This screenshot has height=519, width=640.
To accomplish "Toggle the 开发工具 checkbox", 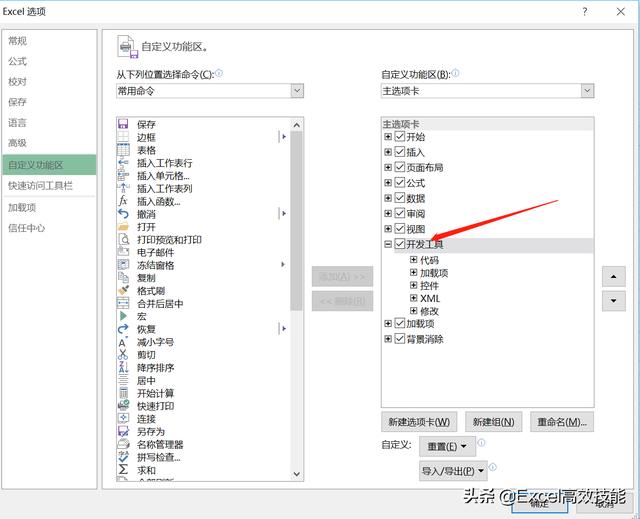I will pyautogui.click(x=400, y=244).
